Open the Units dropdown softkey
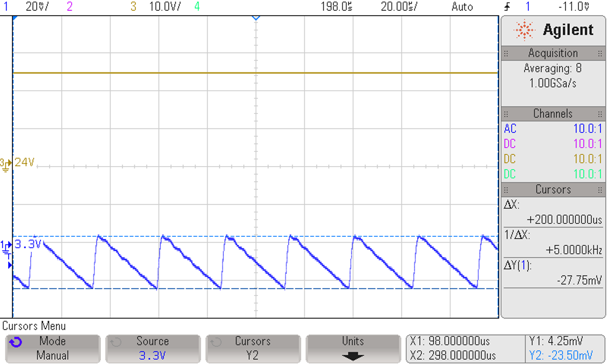Screen dimensions: 607x364 [x=353, y=348]
